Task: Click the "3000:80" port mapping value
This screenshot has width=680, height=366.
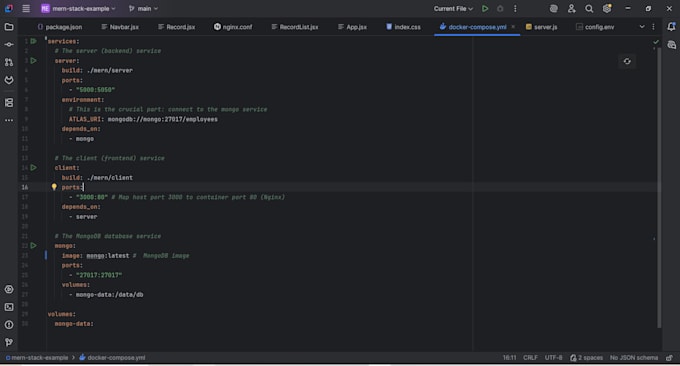Action: tap(92, 197)
